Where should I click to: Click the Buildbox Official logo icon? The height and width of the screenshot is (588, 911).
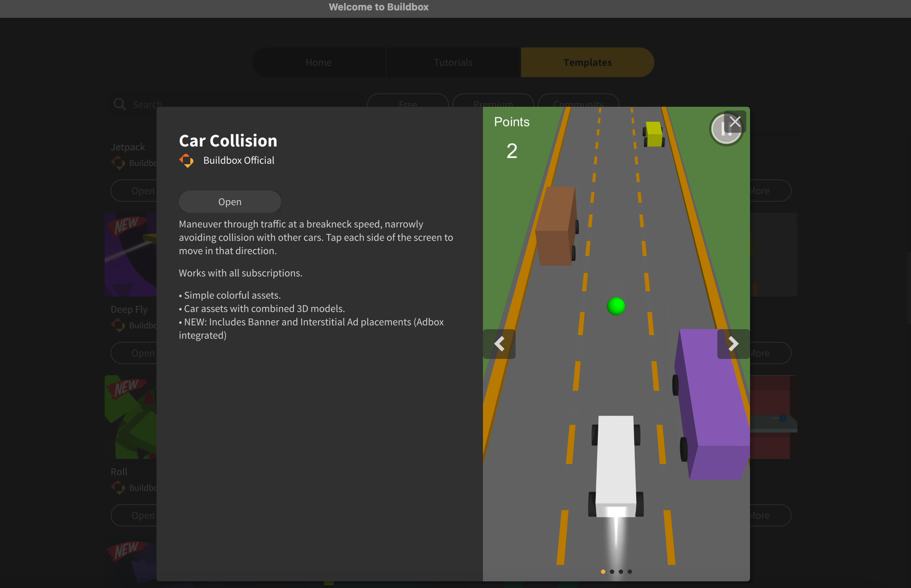[187, 161]
